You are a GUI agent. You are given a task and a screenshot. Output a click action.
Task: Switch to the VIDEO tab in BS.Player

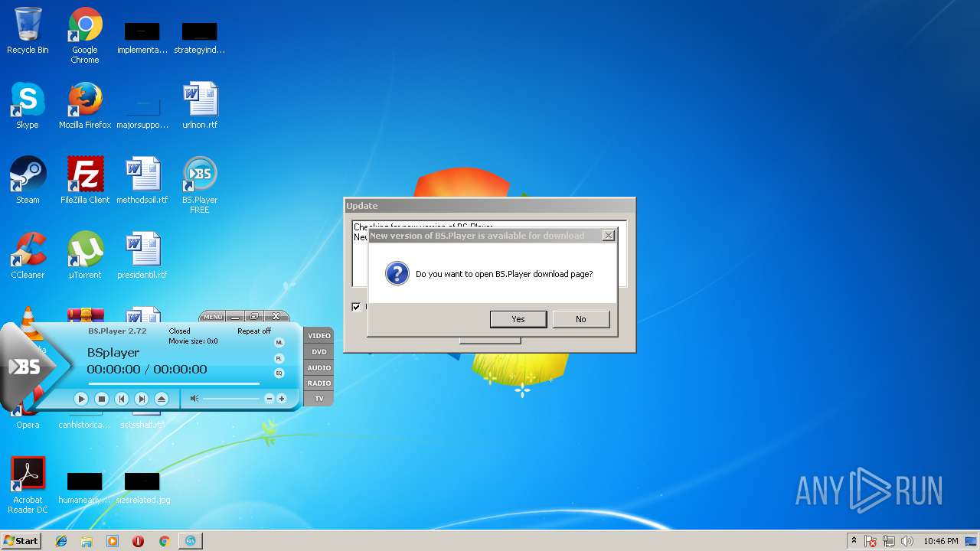[x=319, y=336]
